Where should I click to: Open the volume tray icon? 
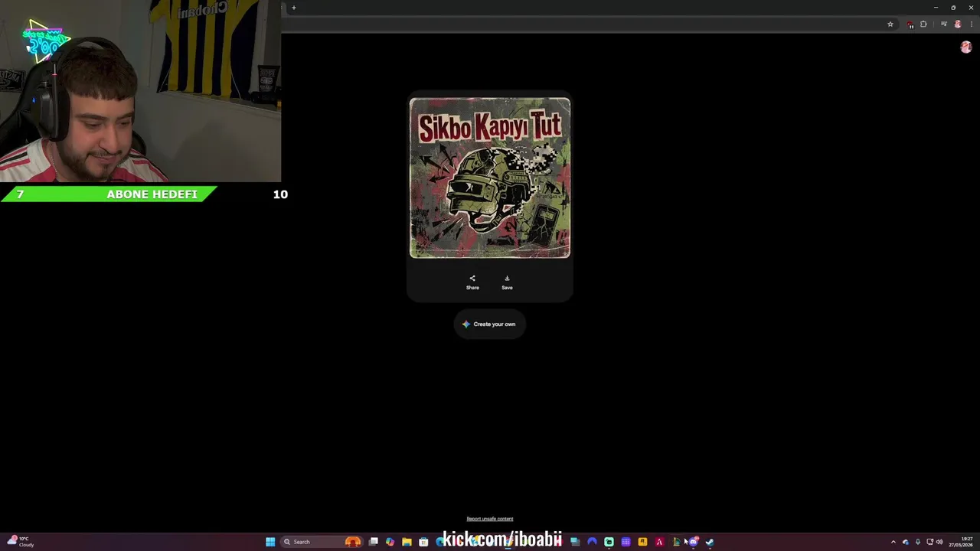(x=939, y=542)
